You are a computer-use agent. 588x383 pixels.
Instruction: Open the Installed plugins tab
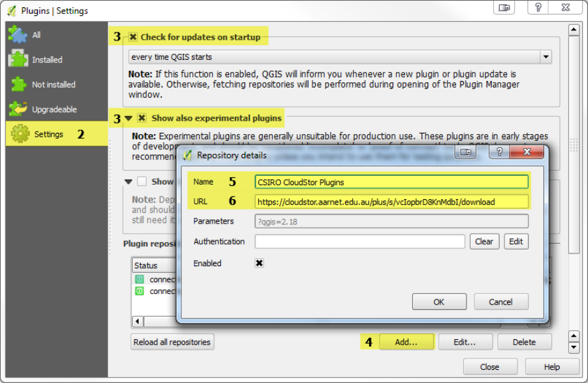click(56, 60)
